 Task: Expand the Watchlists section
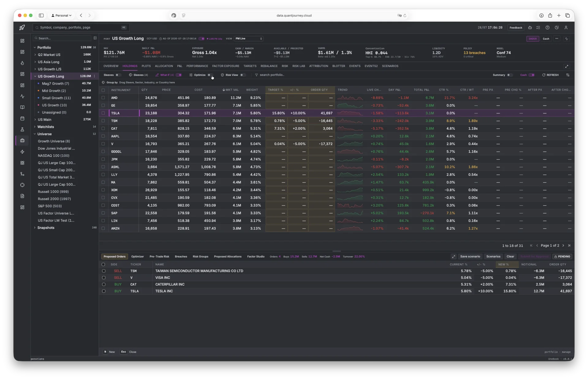[35, 127]
